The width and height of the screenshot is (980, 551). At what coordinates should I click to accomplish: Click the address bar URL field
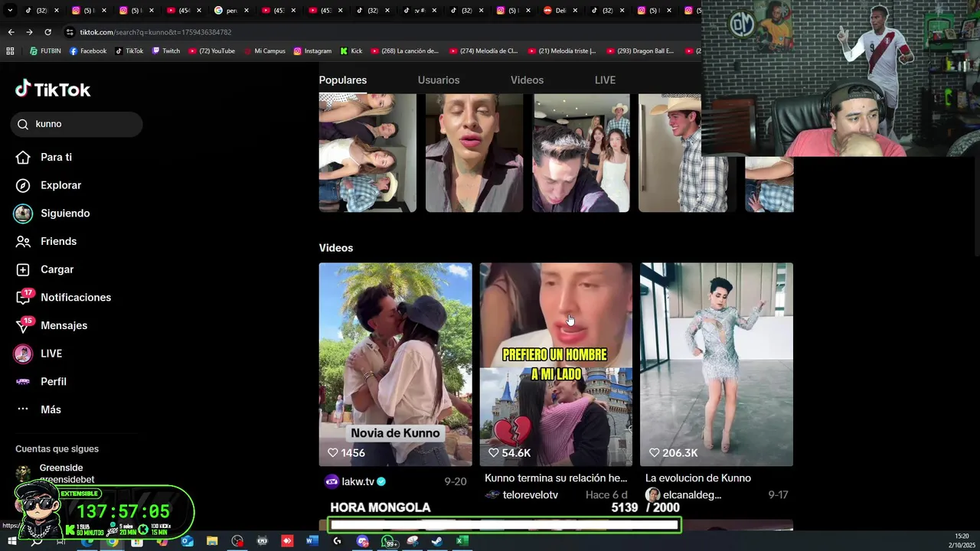[x=383, y=32]
